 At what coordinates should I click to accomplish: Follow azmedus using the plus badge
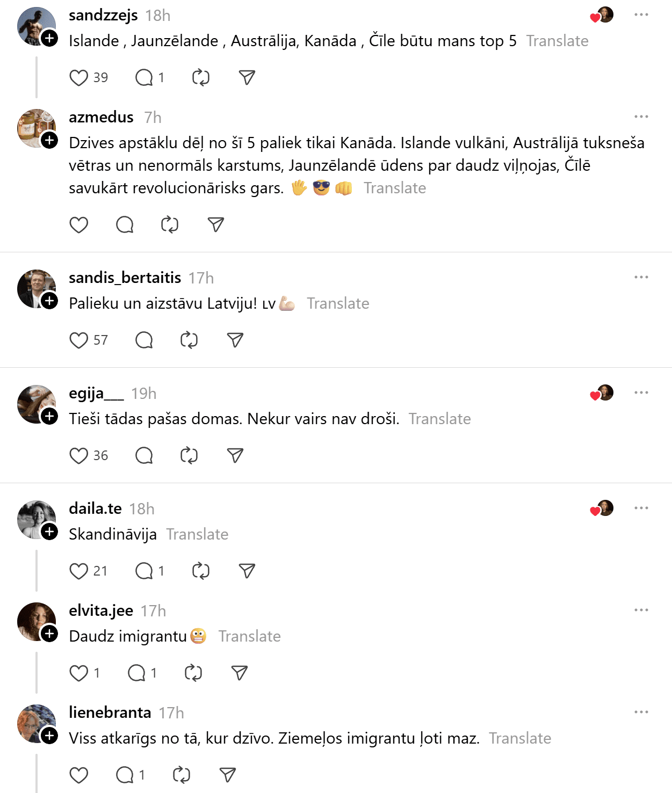[50, 141]
